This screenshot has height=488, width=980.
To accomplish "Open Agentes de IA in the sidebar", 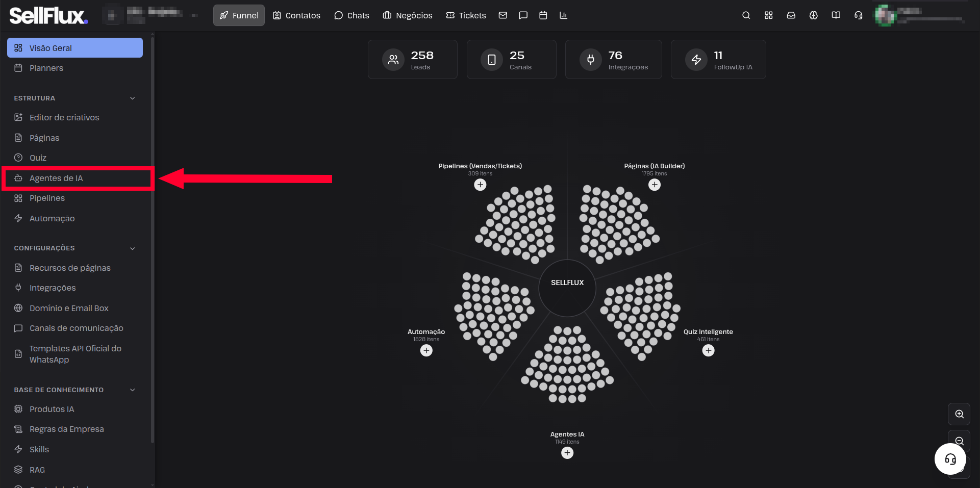I will (x=75, y=178).
